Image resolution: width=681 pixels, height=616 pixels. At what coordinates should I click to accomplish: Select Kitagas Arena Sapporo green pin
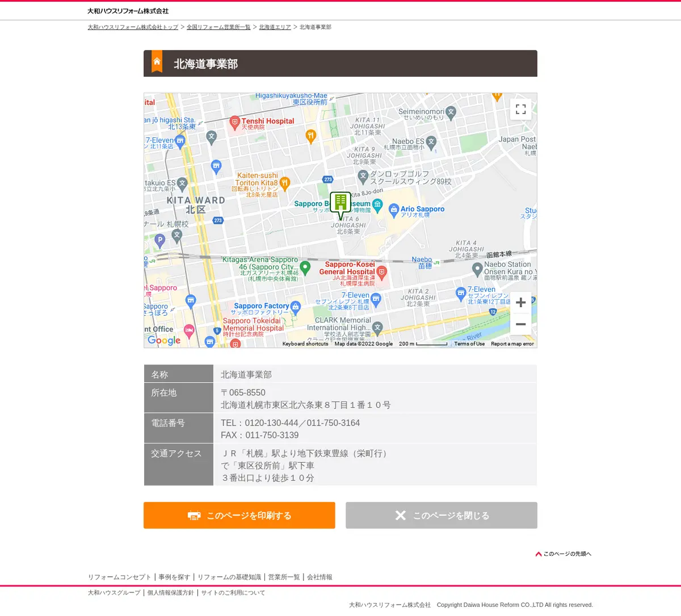(305, 267)
